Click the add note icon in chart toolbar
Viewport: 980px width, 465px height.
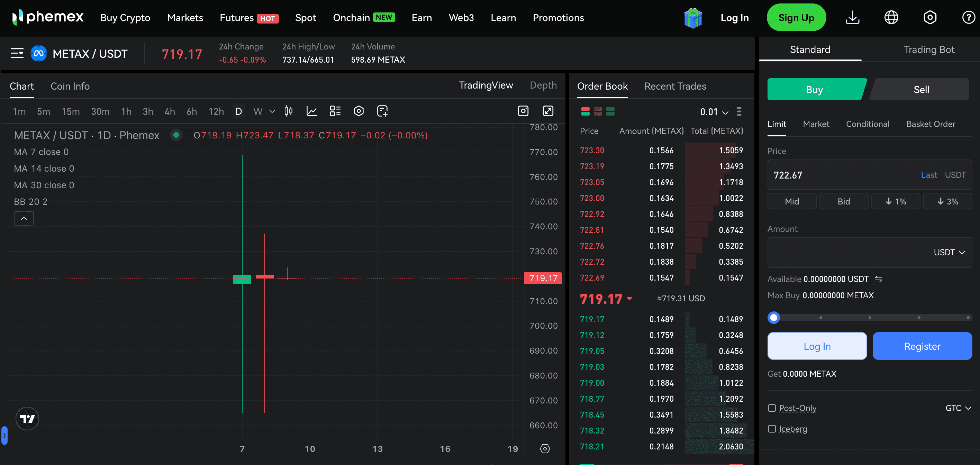click(x=382, y=111)
